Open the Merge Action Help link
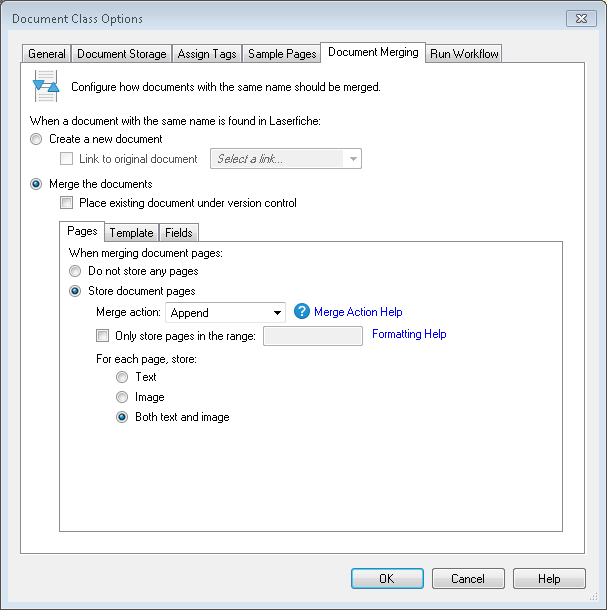 pos(358,312)
